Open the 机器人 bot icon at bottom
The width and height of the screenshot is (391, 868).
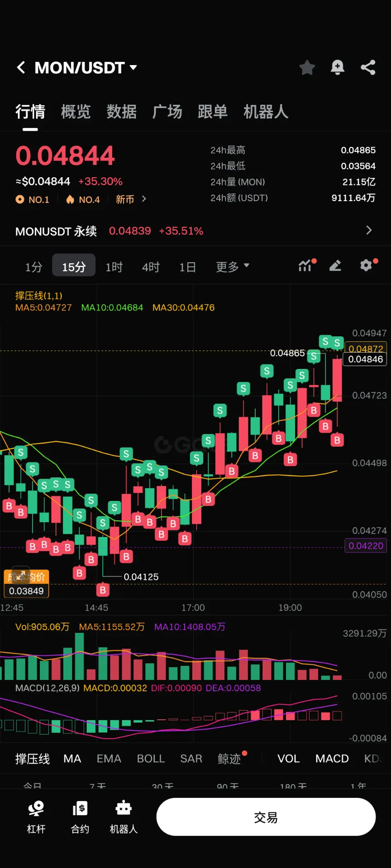click(124, 817)
